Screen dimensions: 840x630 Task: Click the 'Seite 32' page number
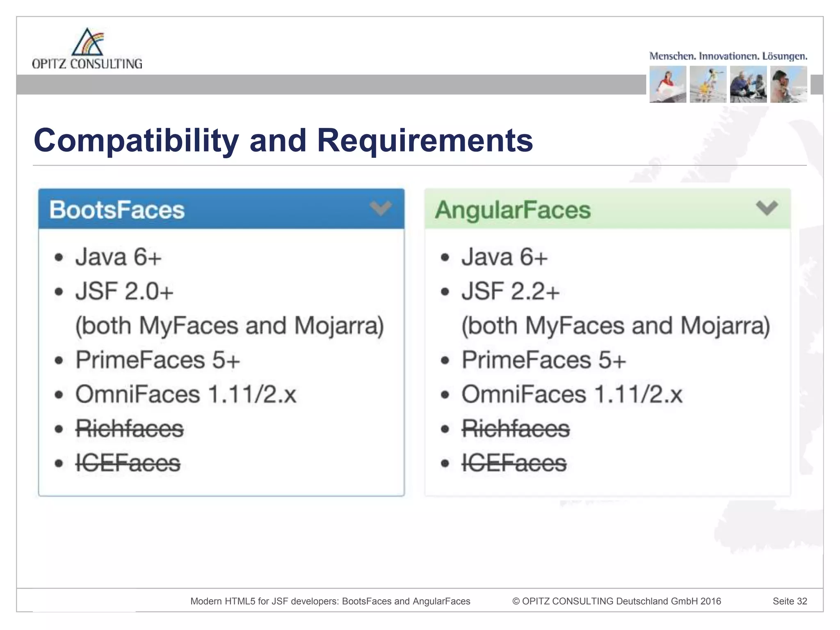pyautogui.click(x=790, y=601)
